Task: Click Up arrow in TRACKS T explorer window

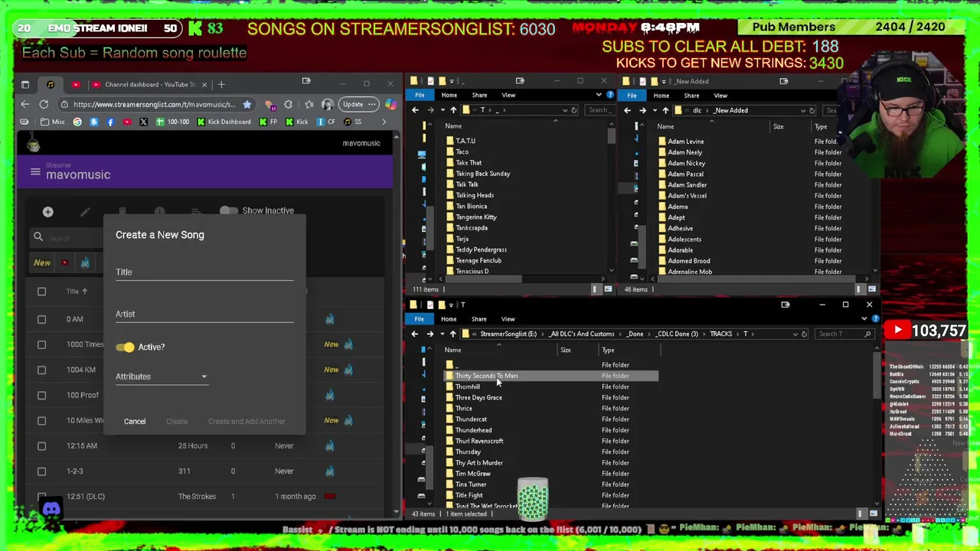Action: 452,334
